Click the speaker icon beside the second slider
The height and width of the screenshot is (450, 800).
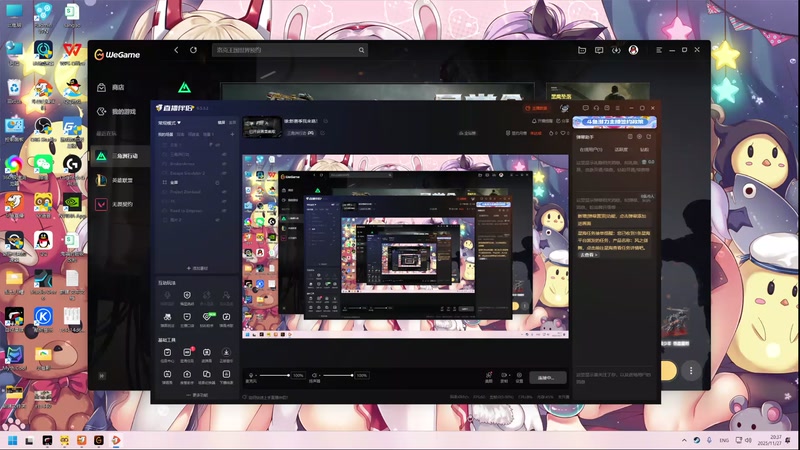tap(314, 376)
